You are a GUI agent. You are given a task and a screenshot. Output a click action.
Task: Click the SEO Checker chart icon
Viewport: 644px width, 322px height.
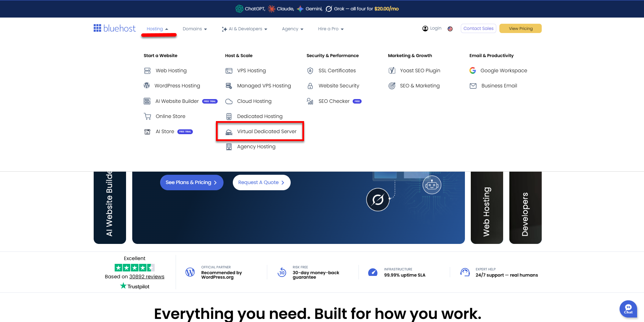(x=310, y=101)
